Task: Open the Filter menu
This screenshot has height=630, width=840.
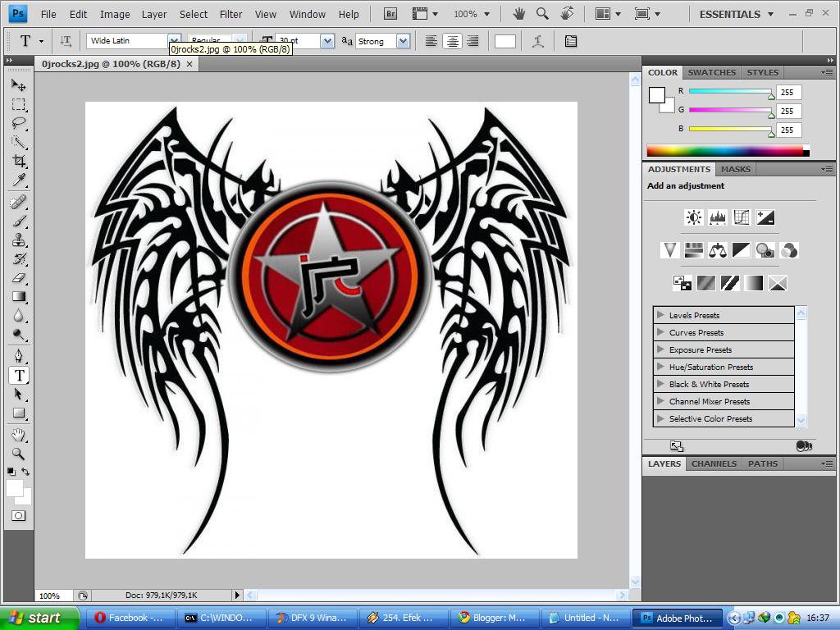Action: tap(231, 14)
